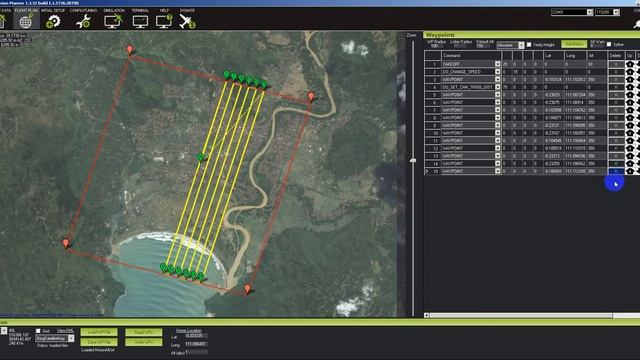Screen dimensions: 640x360
Task: Open command dropdown for row 6 WAYPOINT
Action: [x=497, y=102]
